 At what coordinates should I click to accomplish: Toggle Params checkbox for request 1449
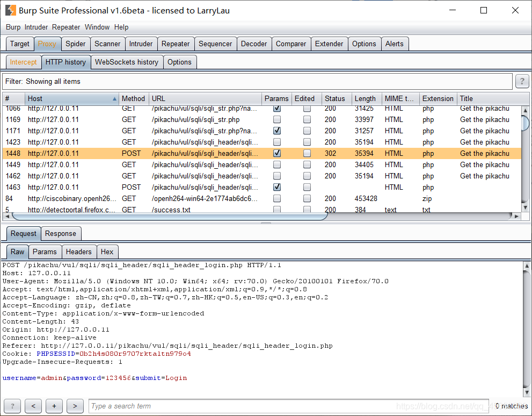[277, 164]
